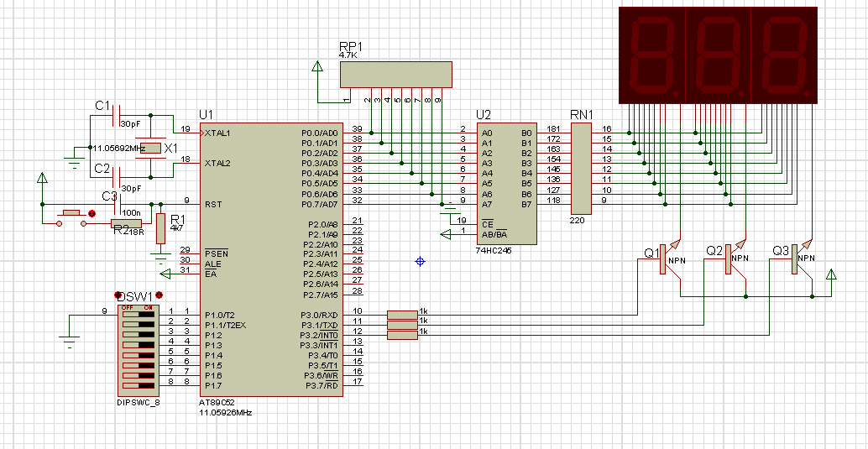868x449 pixels.
Task: Select the Q3 NPN transistor
Action: (803, 258)
